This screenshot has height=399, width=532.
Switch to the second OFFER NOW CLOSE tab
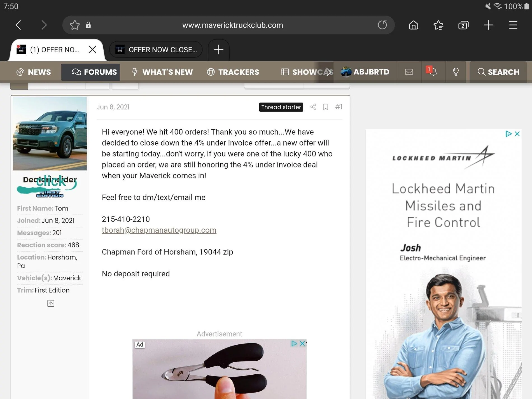(156, 50)
